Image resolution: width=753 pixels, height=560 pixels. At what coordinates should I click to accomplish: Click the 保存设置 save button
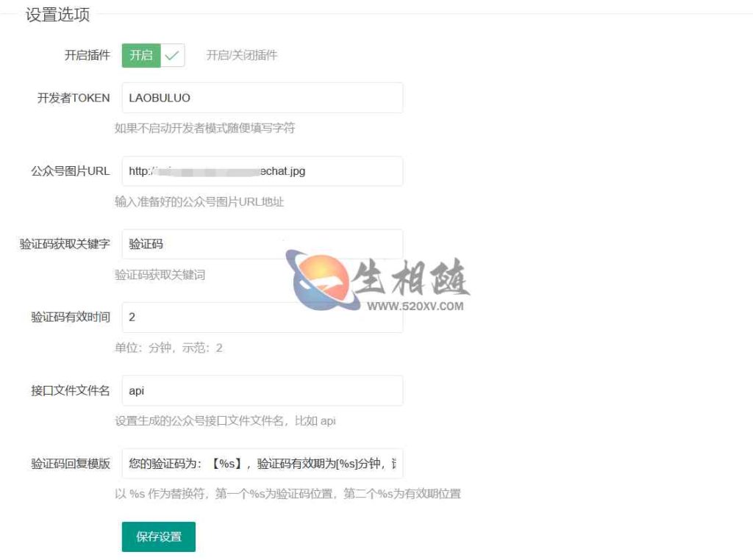coord(158,536)
